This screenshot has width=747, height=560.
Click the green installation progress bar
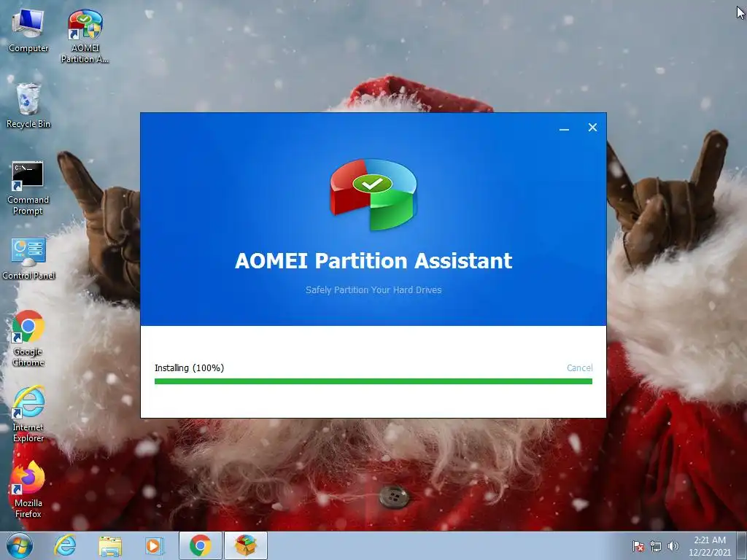tap(373, 381)
